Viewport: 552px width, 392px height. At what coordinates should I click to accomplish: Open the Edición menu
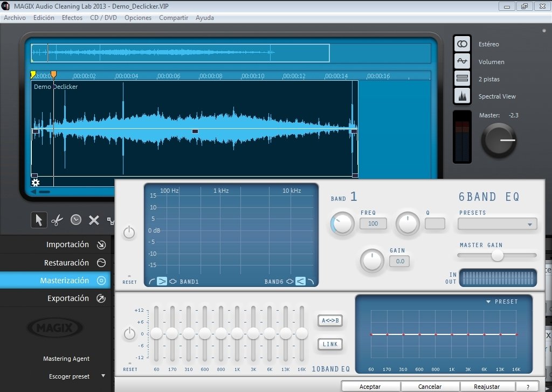click(44, 18)
